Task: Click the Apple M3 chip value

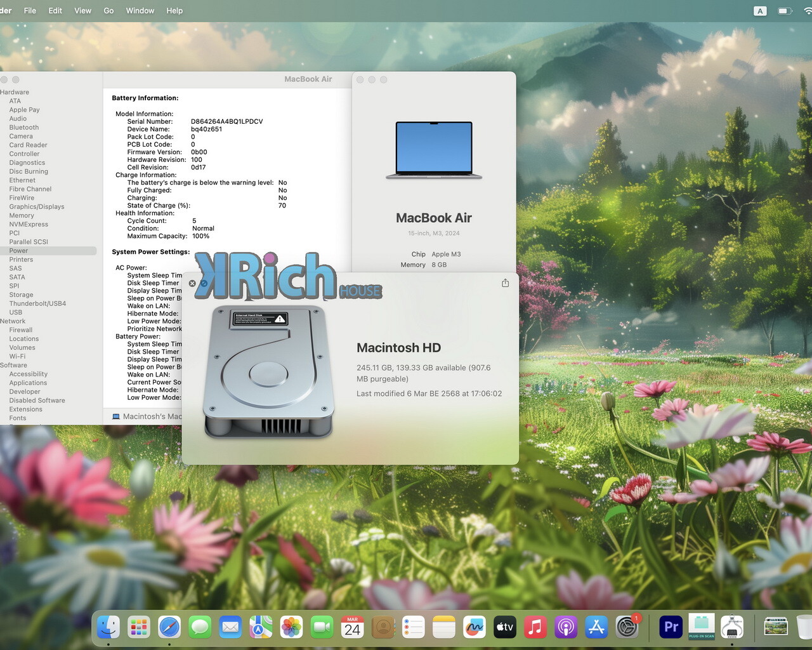Action: 446,254
